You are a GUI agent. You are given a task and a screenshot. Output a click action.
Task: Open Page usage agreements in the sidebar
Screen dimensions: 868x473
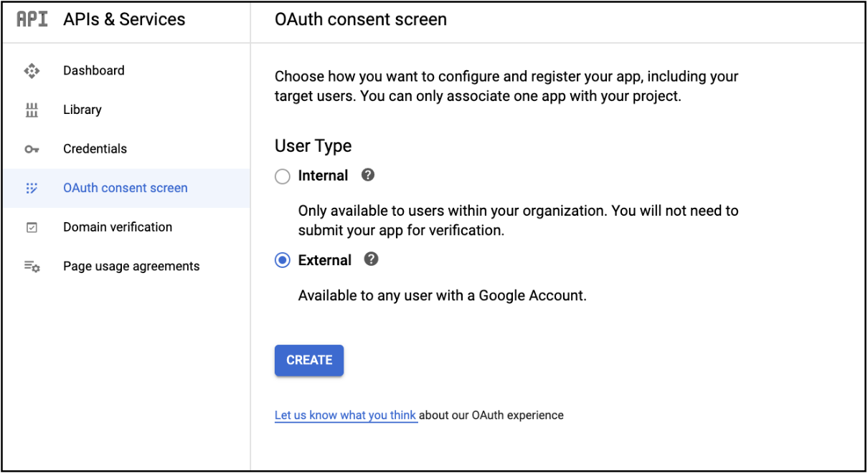pos(126,266)
